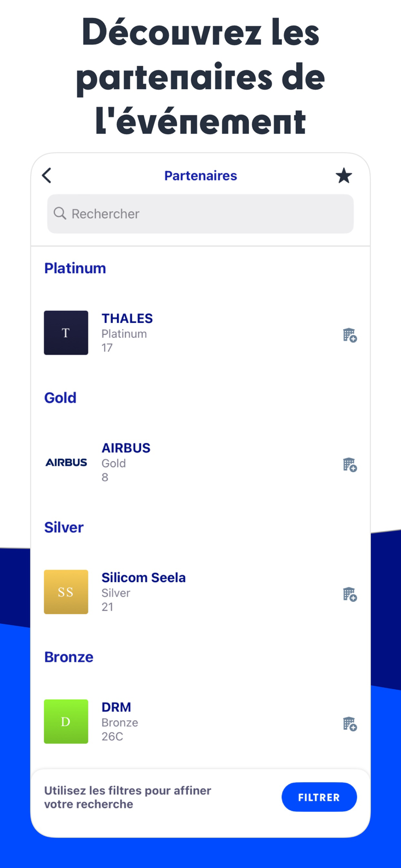Viewport: 401px width, 868px height.
Task: Select the DRM partner name
Action: tap(116, 707)
